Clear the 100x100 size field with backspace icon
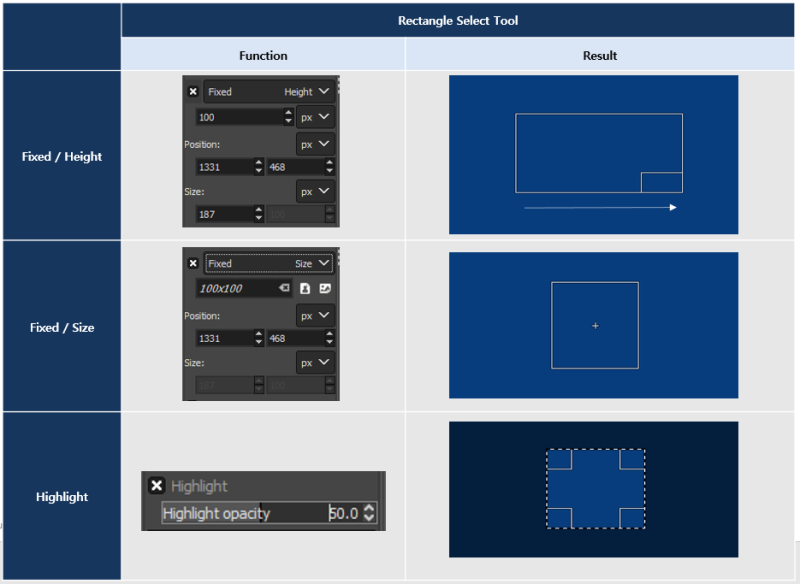 [284, 288]
